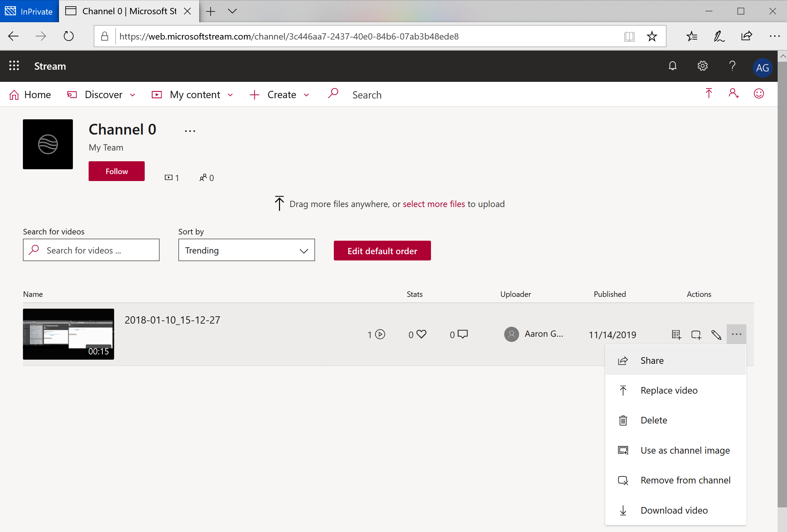Click Edit default order button
The height and width of the screenshot is (532, 787).
tap(382, 250)
